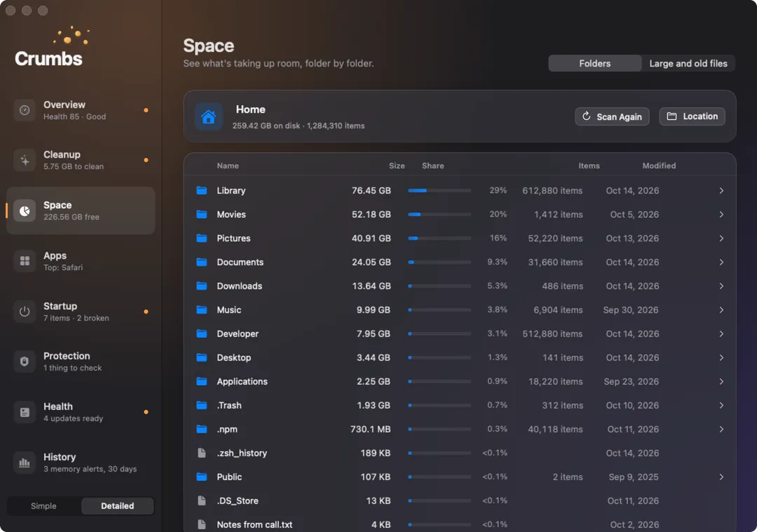Image resolution: width=757 pixels, height=532 pixels.
Task: Select the Pictures folder icon
Action: pyautogui.click(x=202, y=238)
